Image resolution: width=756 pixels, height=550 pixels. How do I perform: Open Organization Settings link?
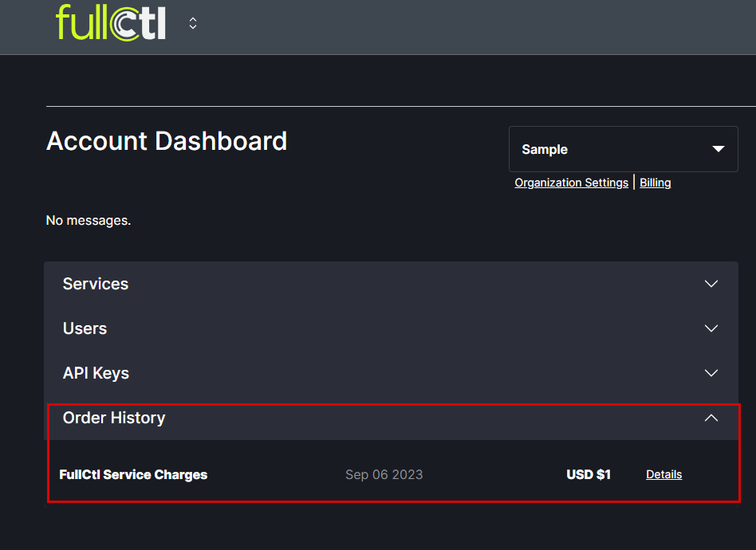tap(571, 183)
